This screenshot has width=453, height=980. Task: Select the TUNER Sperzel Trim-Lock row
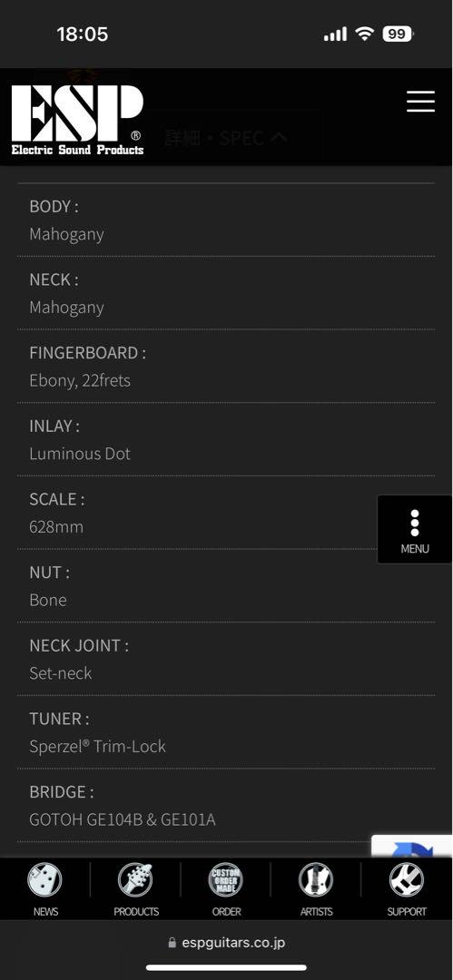click(226, 732)
